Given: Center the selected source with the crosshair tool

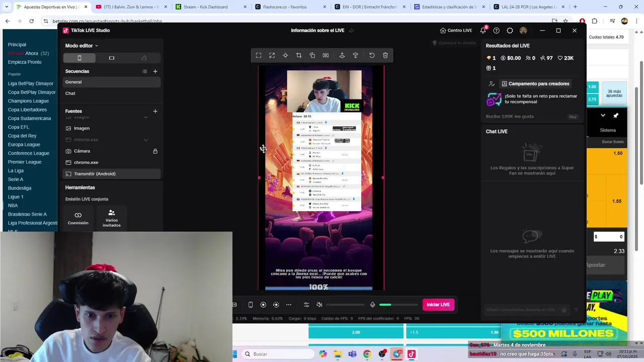Looking at the screenshot, I should [x=285, y=55].
